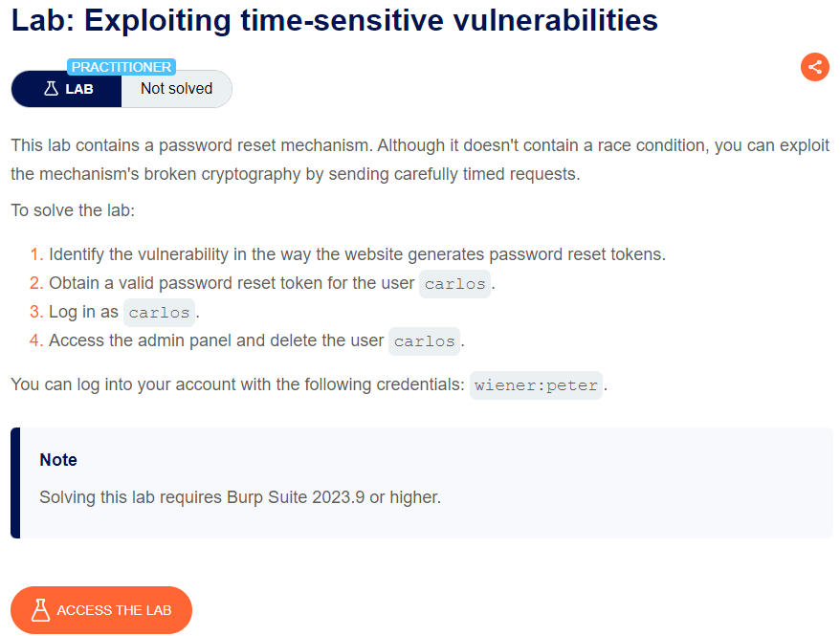This screenshot has height=636, width=840.
Task: Click the carlos code snippet in step 2
Action: click(454, 284)
